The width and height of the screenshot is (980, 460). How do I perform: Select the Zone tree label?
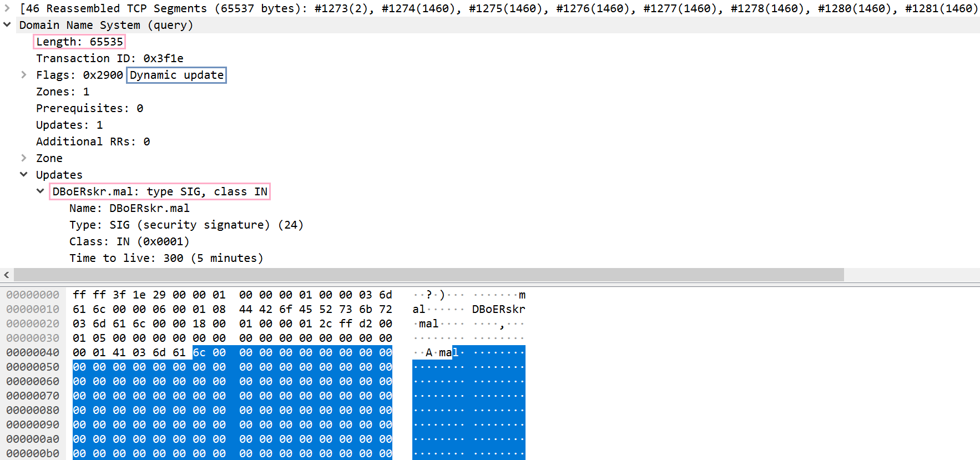49,158
